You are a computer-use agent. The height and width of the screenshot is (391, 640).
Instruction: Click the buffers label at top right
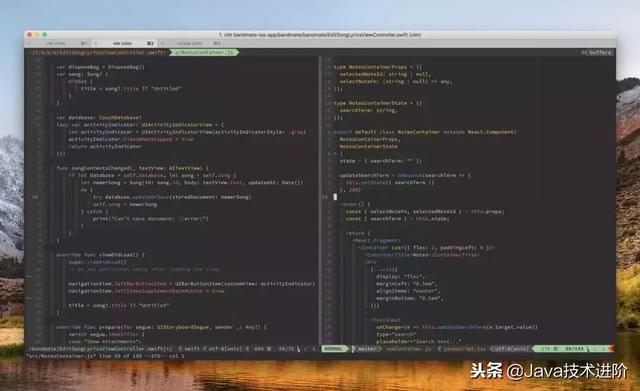tap(597, 52)
